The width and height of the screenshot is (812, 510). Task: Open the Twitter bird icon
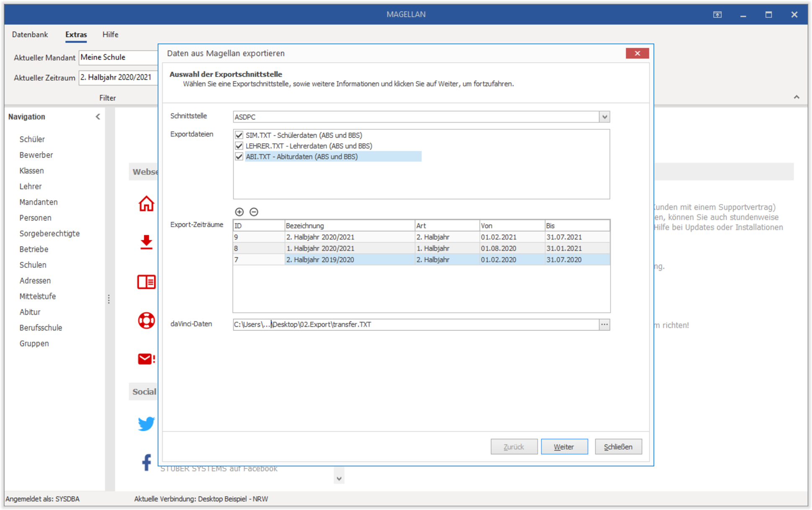pos(146,424)
